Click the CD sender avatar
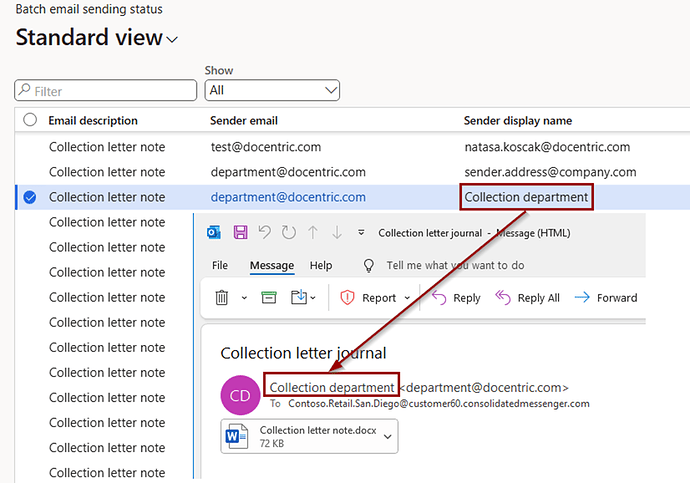Screen dimensions: 690x483 (x=240, y=395)
